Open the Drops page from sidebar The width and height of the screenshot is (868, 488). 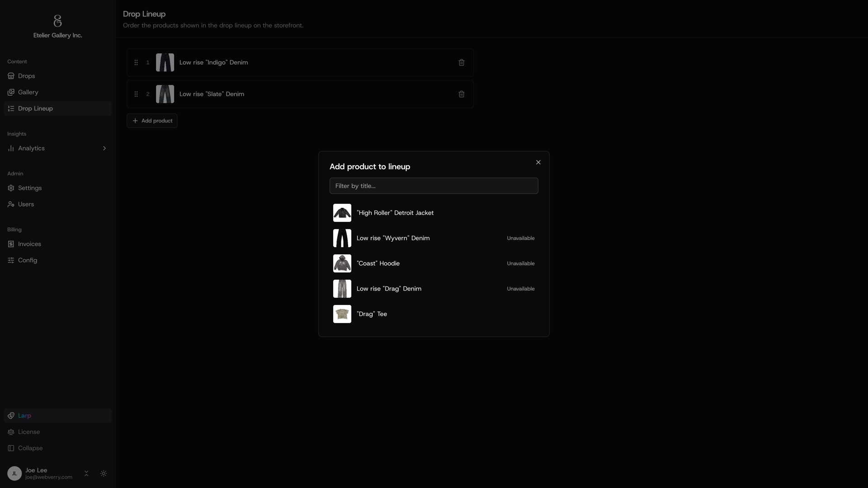click(x=57, y=76)
